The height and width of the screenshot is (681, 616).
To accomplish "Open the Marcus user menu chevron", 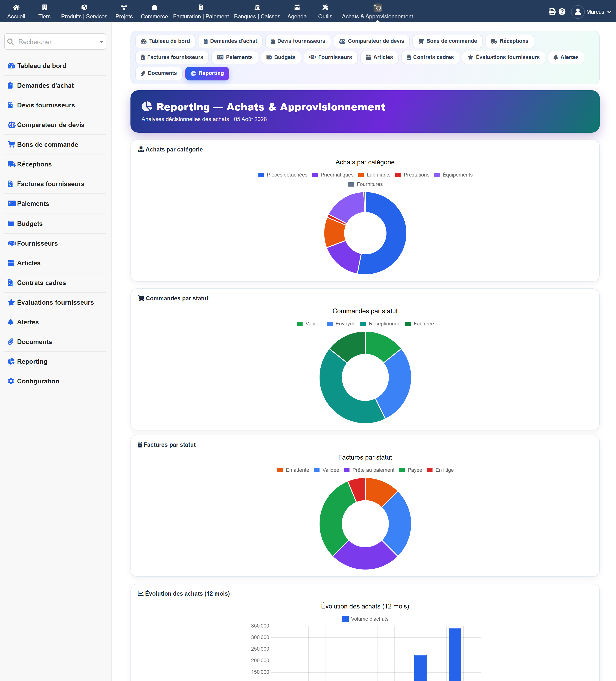I will (609, 12).
